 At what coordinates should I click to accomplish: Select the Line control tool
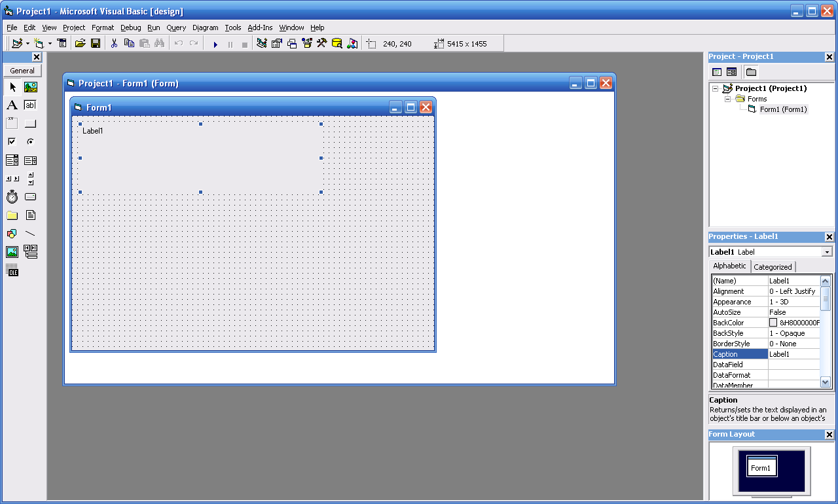click(x=31, y=234)
